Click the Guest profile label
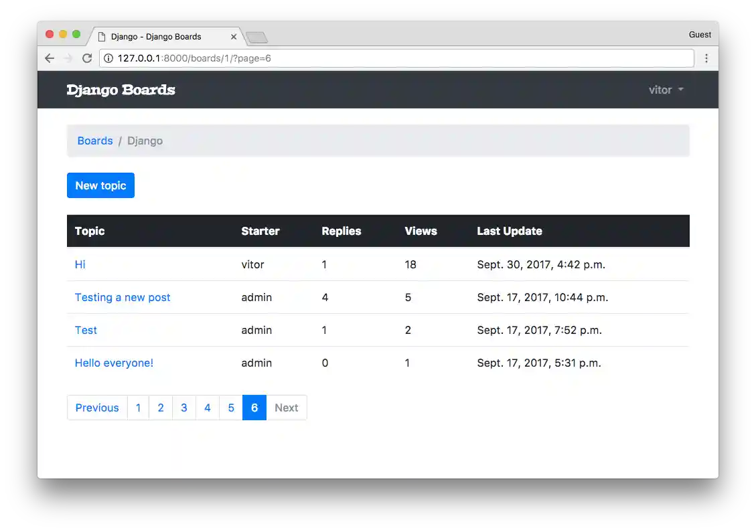 pos(700,35)
